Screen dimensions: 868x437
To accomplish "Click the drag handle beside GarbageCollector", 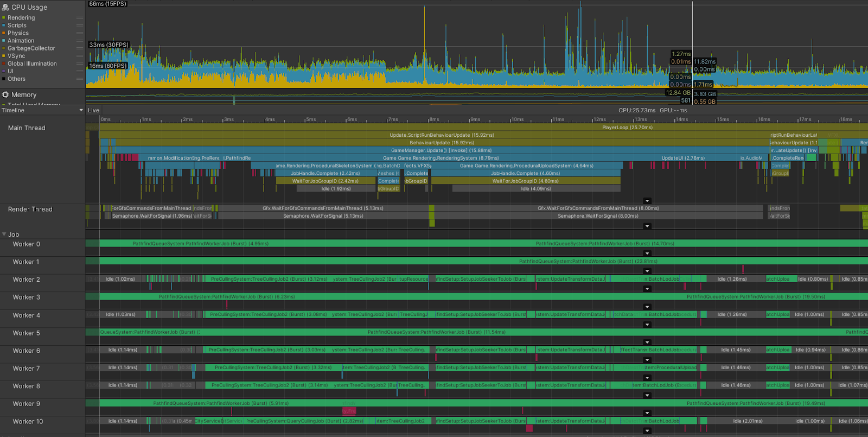I will 80,48.
